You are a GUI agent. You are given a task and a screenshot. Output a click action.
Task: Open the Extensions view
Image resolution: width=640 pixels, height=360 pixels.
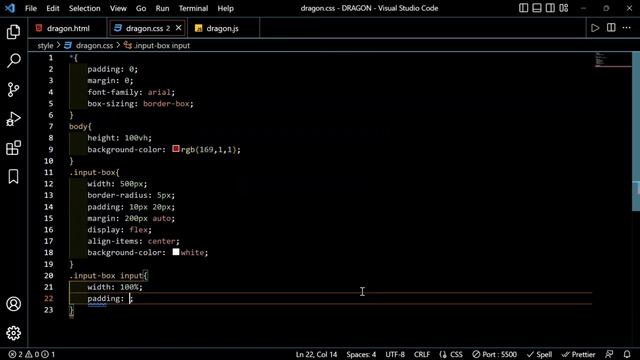pyautogui.click(x=13, y=148)
